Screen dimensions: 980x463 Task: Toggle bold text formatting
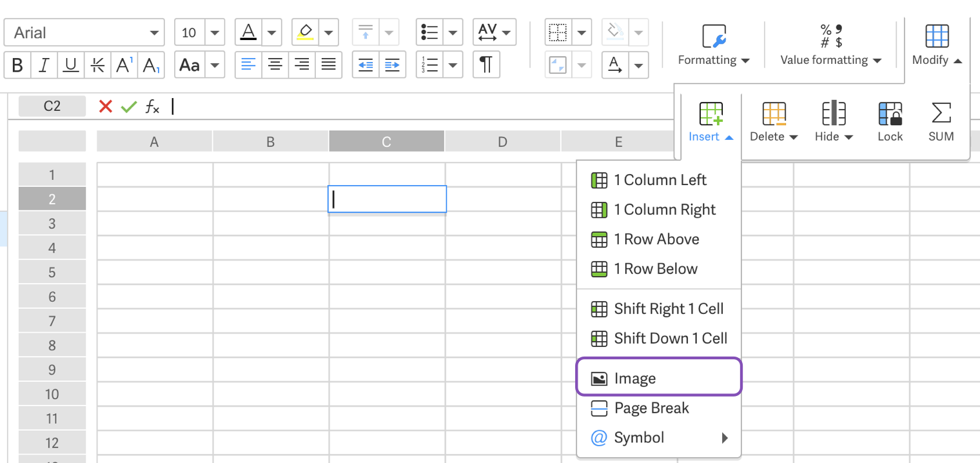(x=17, y=65)
